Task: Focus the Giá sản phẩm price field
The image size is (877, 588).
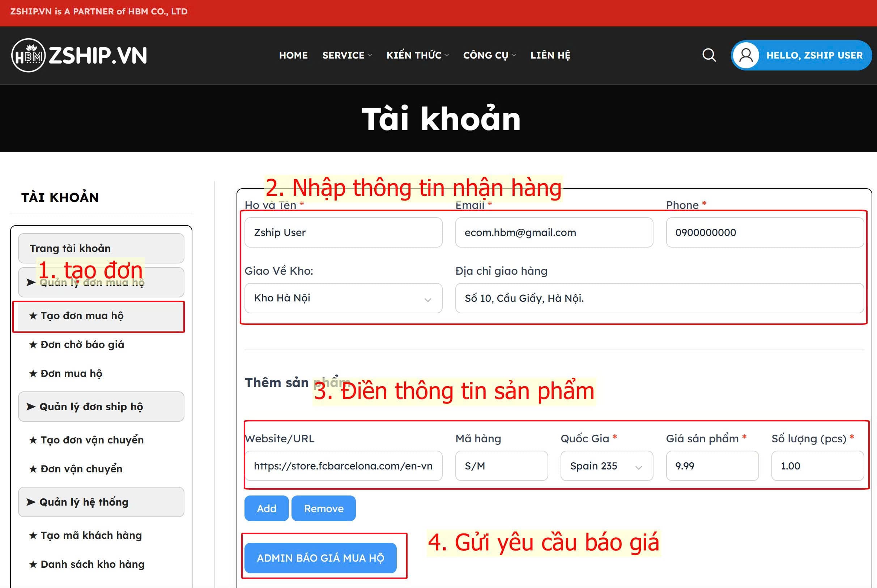Action: (712, 466)
